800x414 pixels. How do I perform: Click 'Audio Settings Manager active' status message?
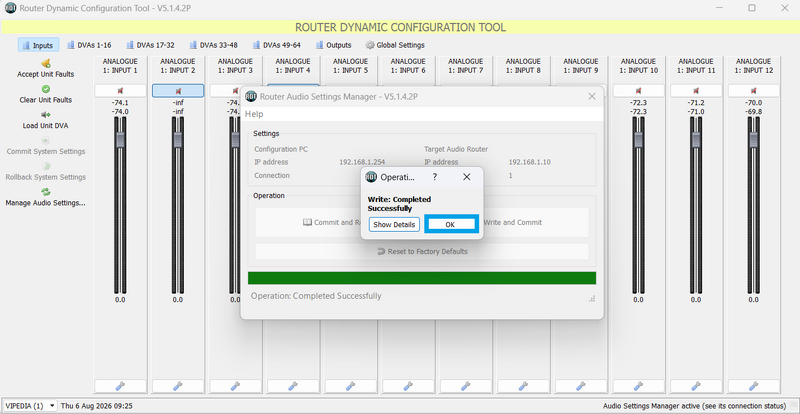click(694, 406)
